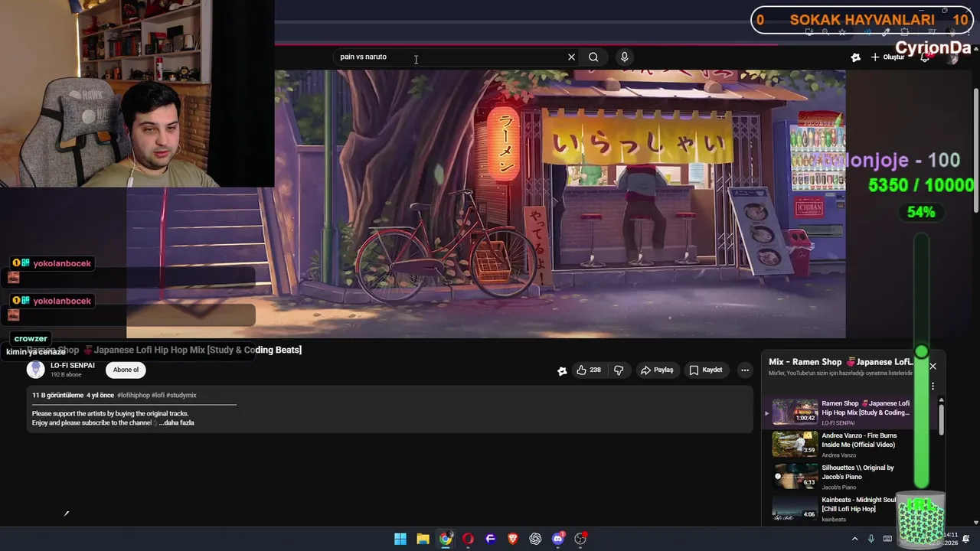Viewport: 980px width, 551px height.
Task: Open the purple F app in taskbar
Action: point(491,539)
